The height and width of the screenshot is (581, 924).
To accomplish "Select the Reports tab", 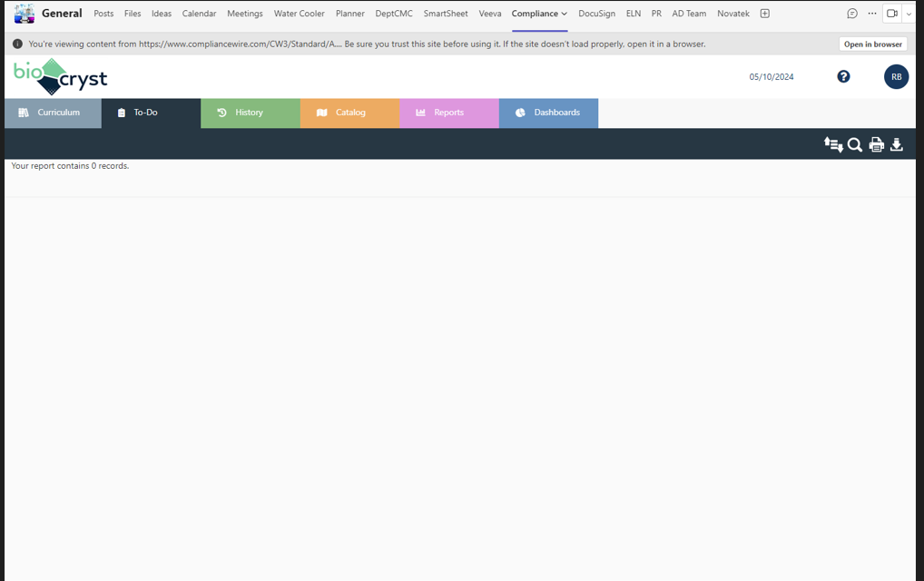I will [448, 113].
